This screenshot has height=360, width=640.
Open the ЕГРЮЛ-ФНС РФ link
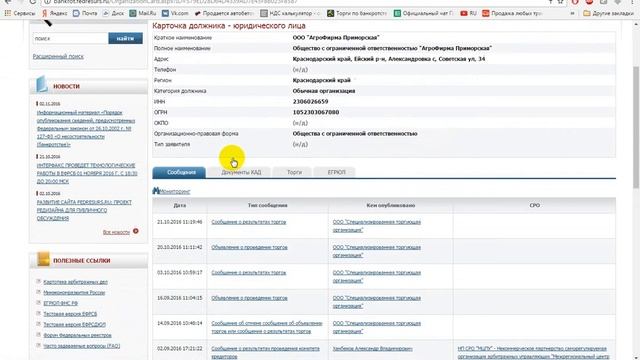coord(60,303)
